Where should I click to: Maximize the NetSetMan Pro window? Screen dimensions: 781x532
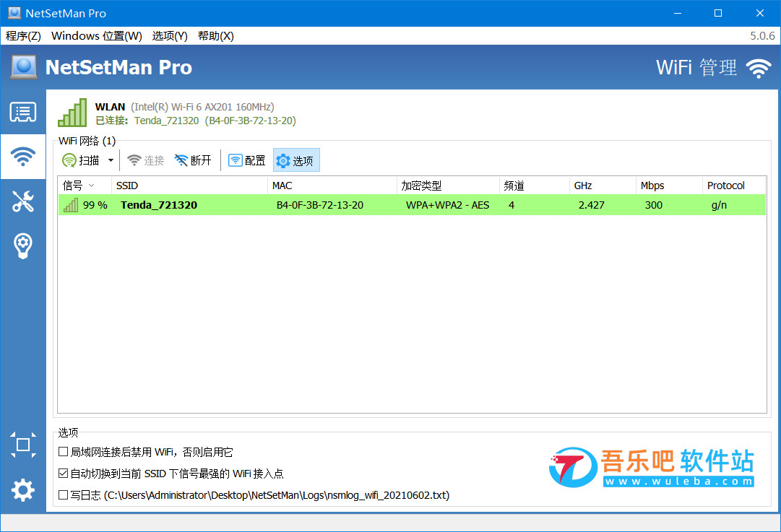point(717,13)
